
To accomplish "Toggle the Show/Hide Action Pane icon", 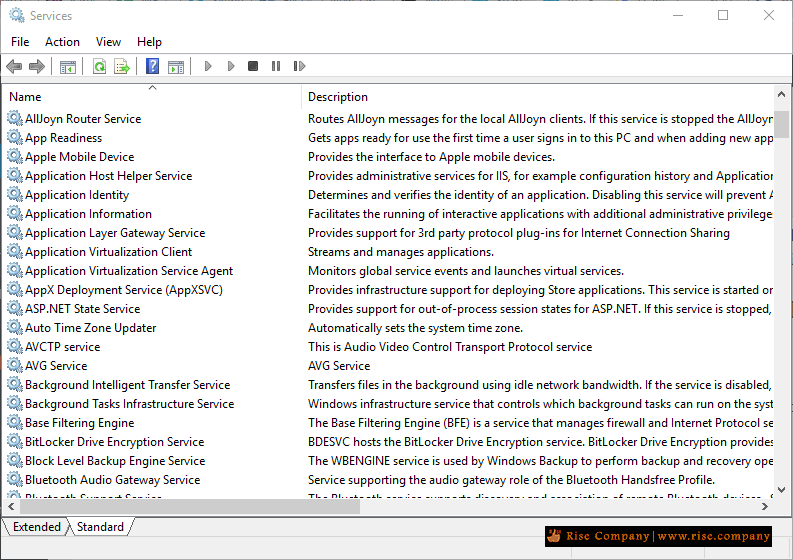I will coord(176,66).
